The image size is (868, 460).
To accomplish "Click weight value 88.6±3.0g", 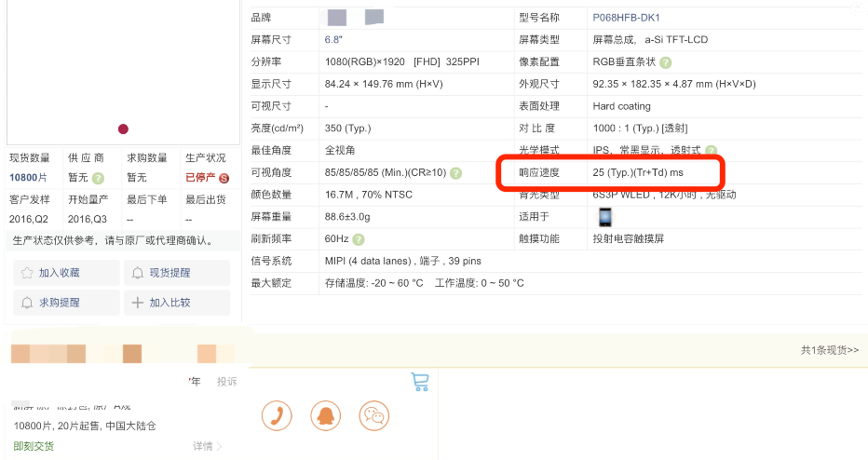I will point(347,217).
